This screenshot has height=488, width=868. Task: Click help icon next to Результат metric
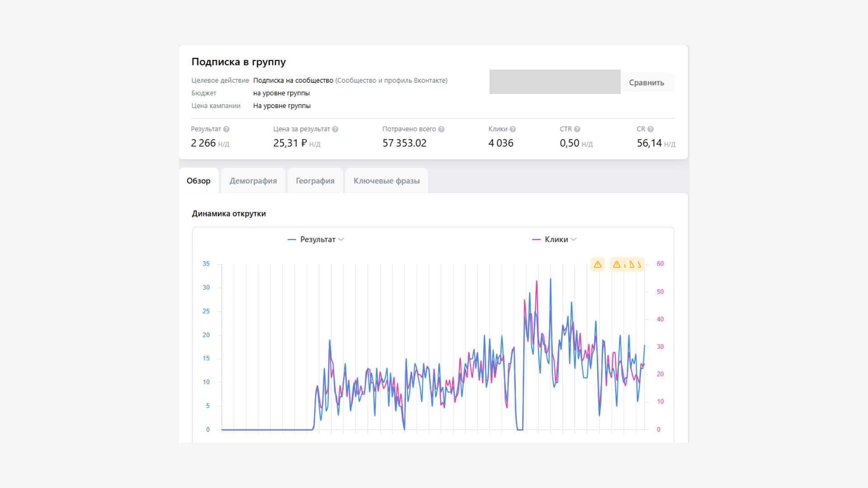[226, 129]
